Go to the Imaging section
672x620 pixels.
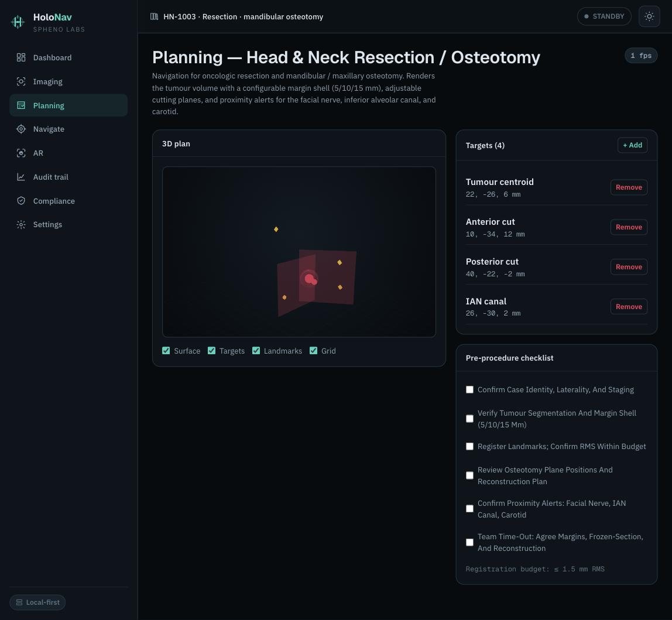click(68, 81)
